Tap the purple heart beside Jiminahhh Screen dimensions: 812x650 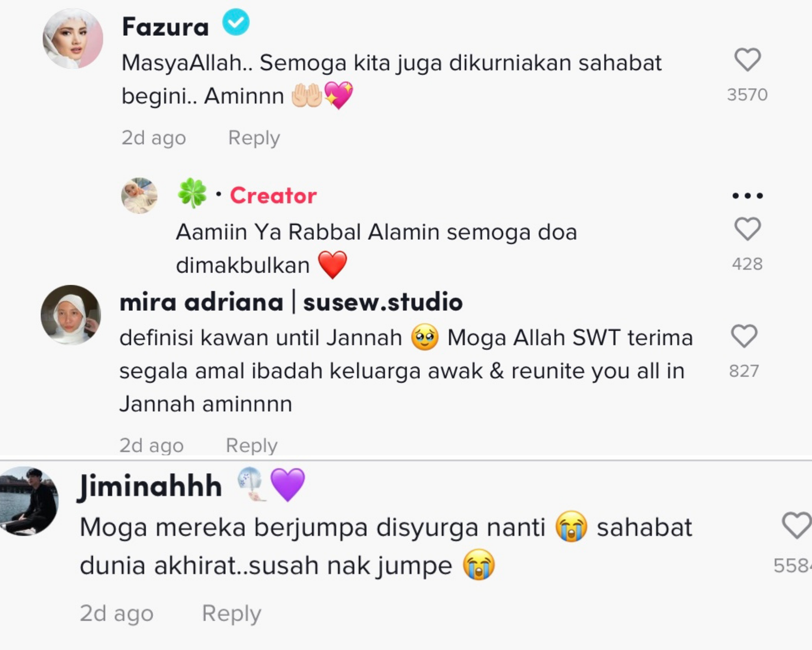pos(287,484)
